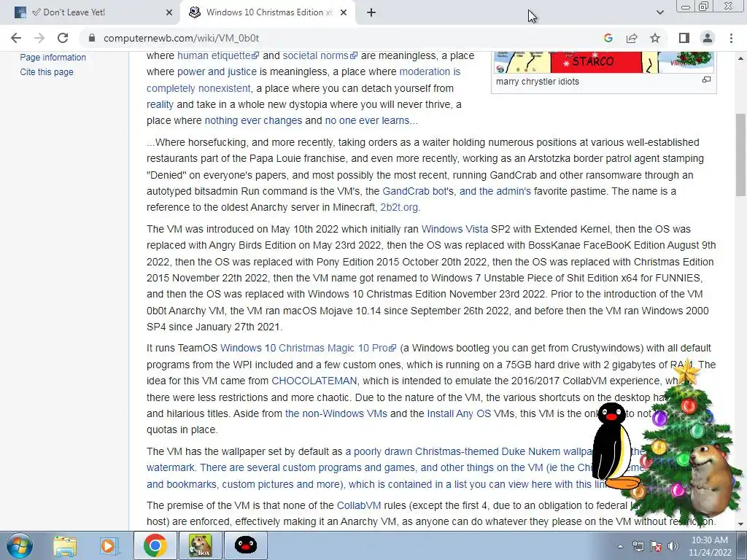
Task: Click the scrollbar up arrow
Action: (741, 58)
